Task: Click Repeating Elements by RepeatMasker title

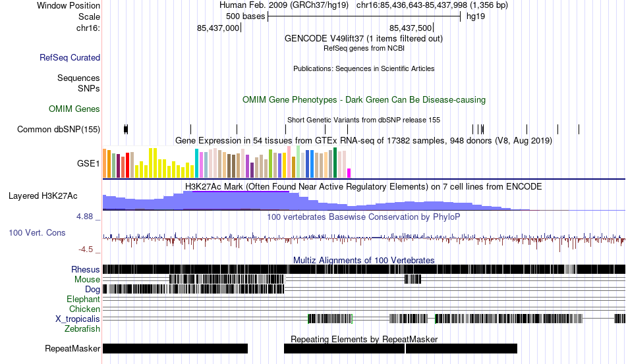Action: 364,339
